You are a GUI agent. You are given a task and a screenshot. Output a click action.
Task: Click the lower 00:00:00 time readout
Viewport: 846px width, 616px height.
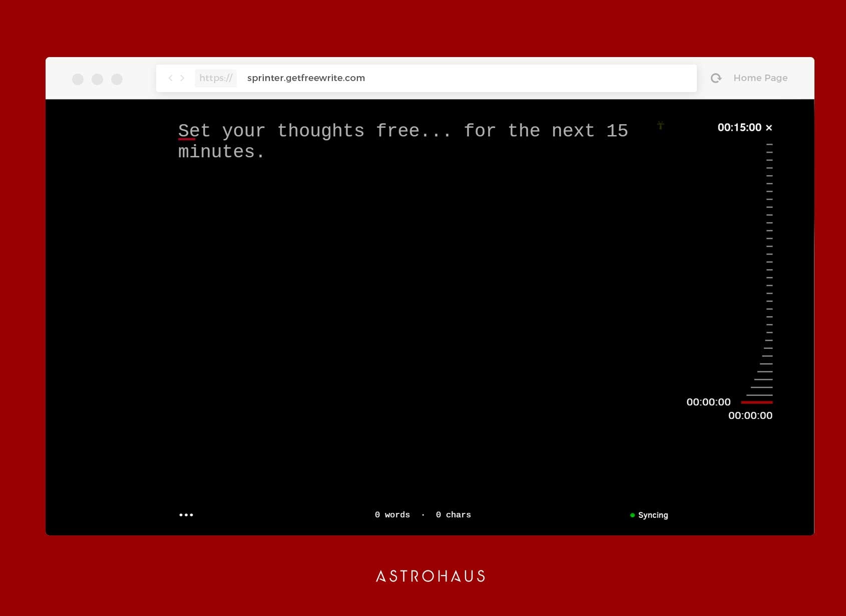750,416
